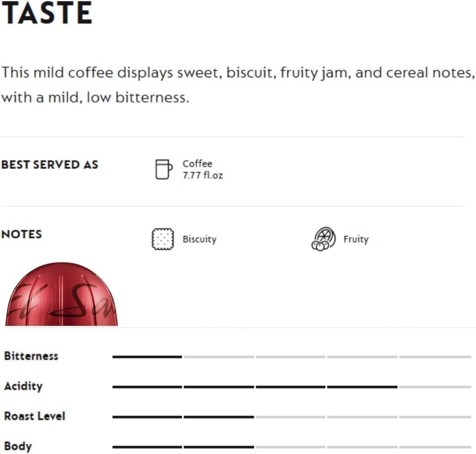Image resolution: width=476 pixels, height=454 pixels.
Task: Click the Body label
Action: [x=18, y=446]
